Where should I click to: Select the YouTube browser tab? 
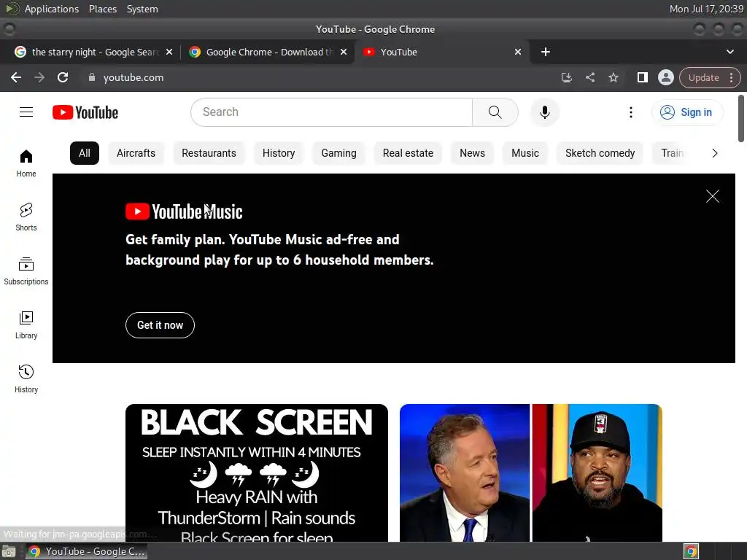point(441,52)
